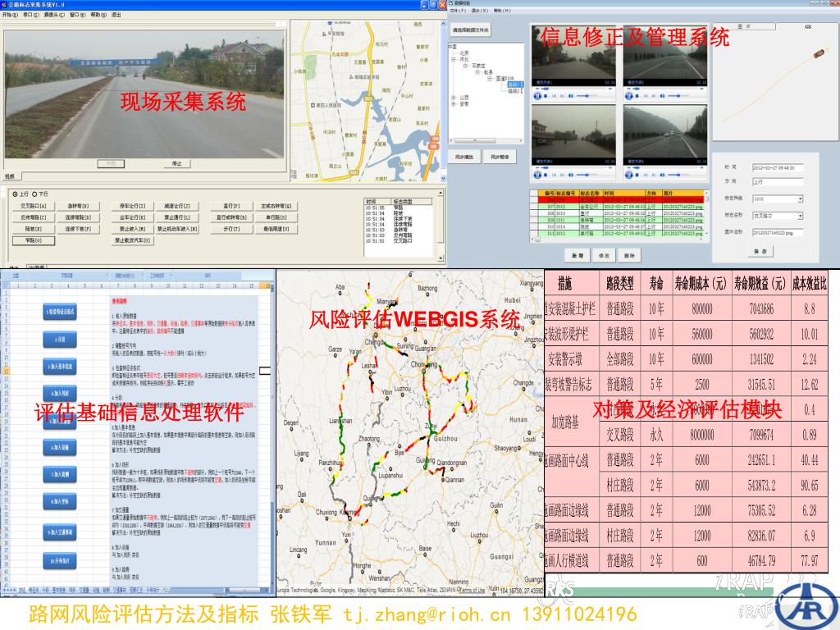Expand the 安徽 tree node

point(454,104)
